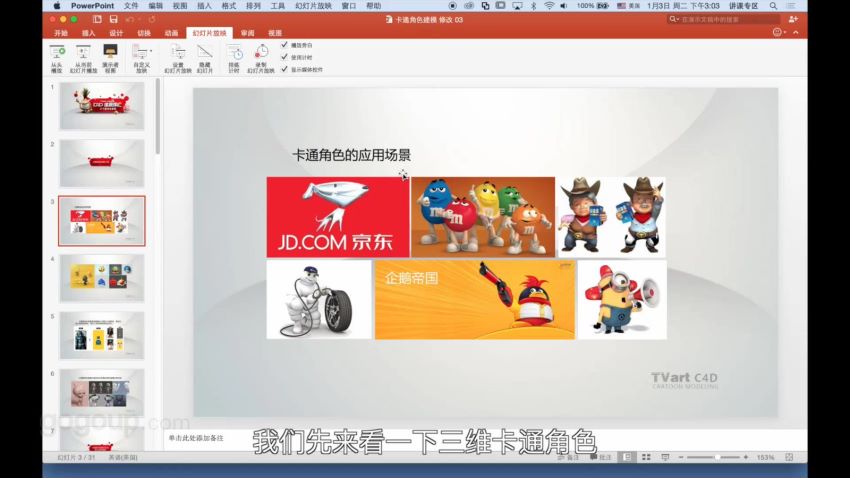The width and height of the screenshot is (850, 478).
Task: Click Record Slide Show (录制幻灯片放映)
Action: (261, 59)
